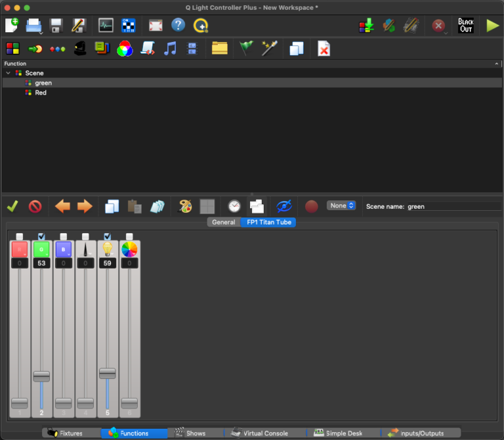Toggle blind mode eye icon
The image size is (504, 440).
(x=283, y=206)
